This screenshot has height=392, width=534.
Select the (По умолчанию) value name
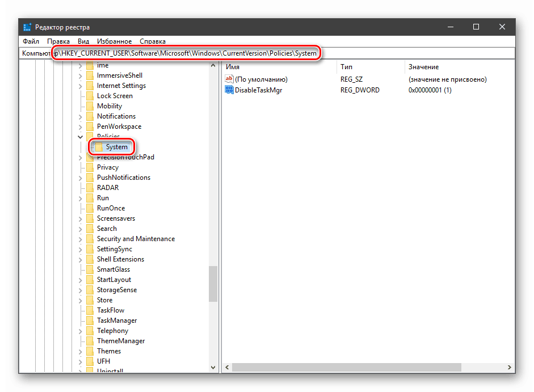tap(261, 79)
